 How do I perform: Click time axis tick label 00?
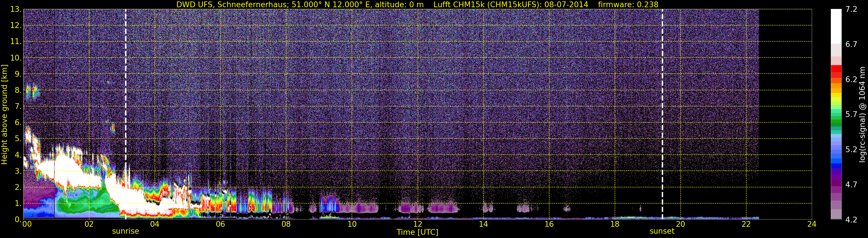click(x=27, y=224)
